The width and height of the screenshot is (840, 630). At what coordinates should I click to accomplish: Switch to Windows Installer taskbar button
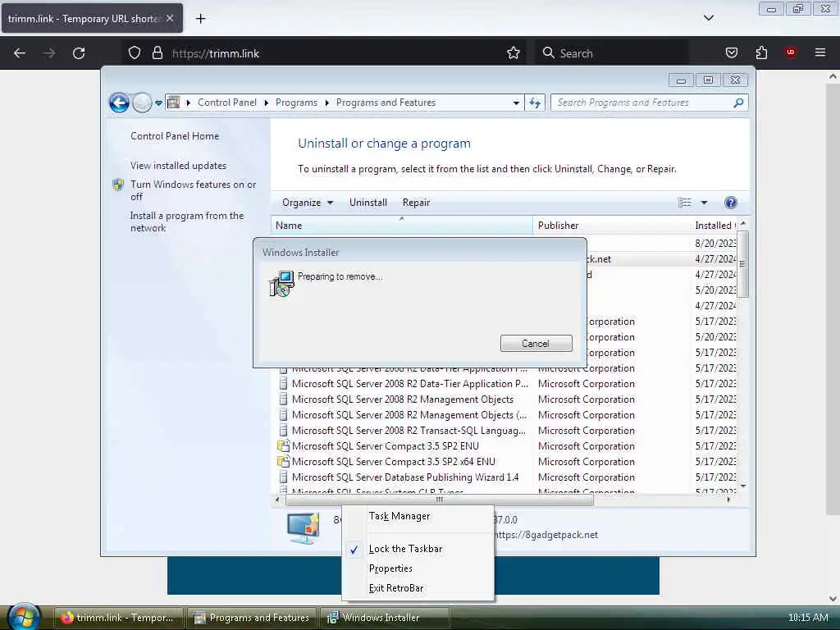[x=385, y=618]
